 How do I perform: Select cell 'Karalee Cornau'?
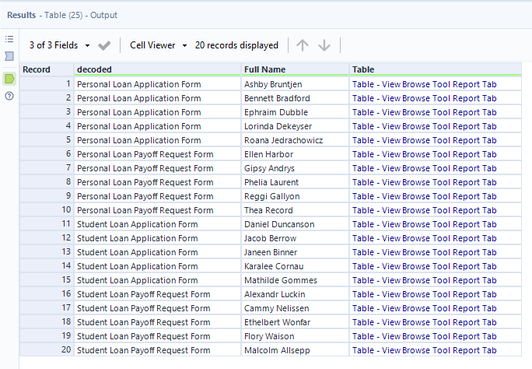click(295, 266)
